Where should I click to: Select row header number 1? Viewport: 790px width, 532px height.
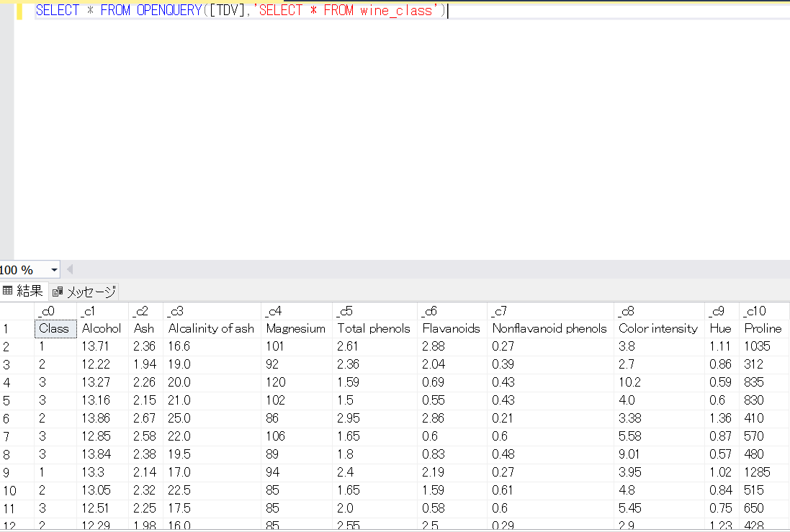point(17,329)
